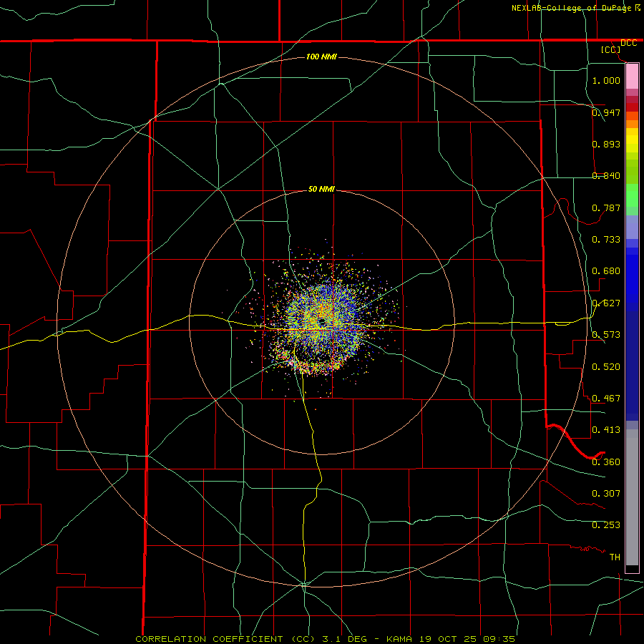Click the 0.840 legend value
This screenshot has width=644, height=644.
pyautogui.click(x=606, y=176)
